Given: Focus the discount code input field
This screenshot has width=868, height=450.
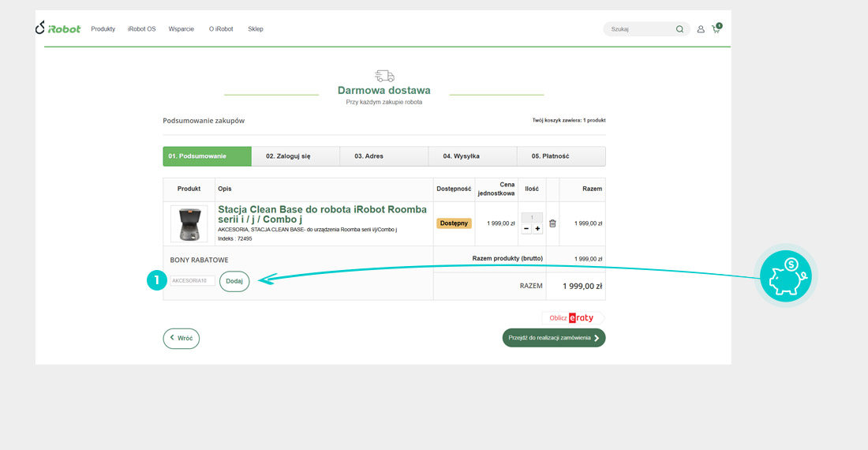Looking at the screenshot, I should [x=192, y=281].
